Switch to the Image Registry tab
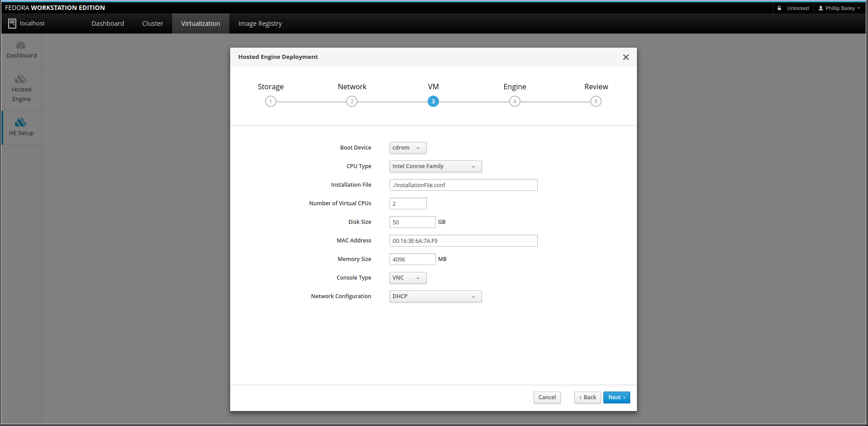Viewport: 868px width, 426px height. click(x=260, y=24)
